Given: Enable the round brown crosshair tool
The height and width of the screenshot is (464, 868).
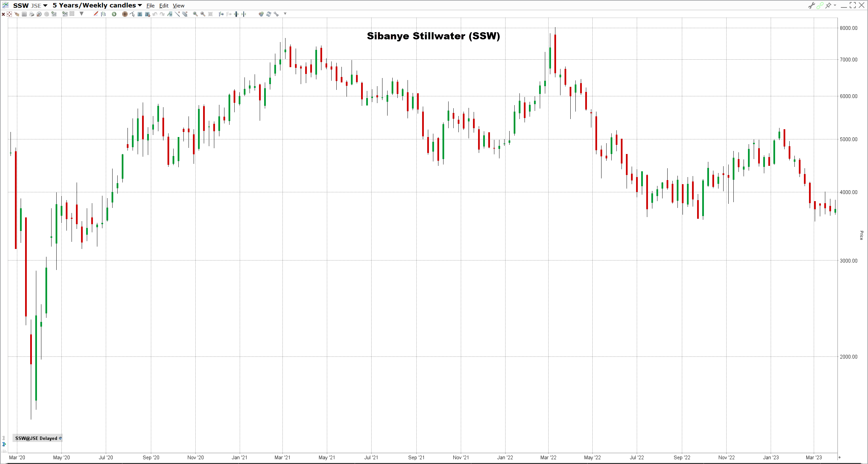Looking at the screenshot, I should [x=125, y=14].
